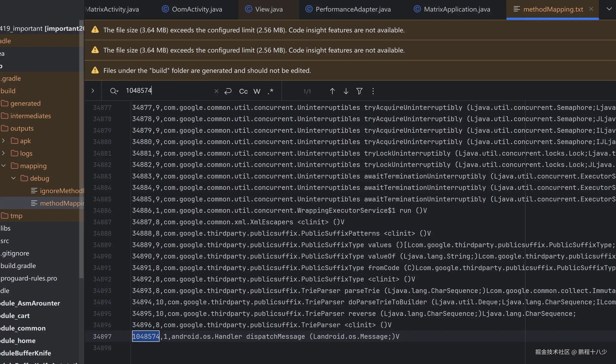Screen dimensions: 616x364
Task: Click line number 34897 in gutter
Action: pos(102,336)
